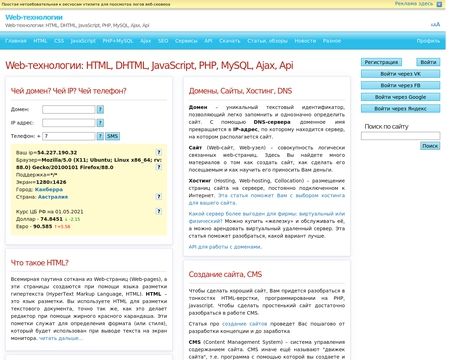Image resolution: width=450 pixels, height=360 pixels.
Task: Open the CSS navigation item
Action: click(59, 41)
